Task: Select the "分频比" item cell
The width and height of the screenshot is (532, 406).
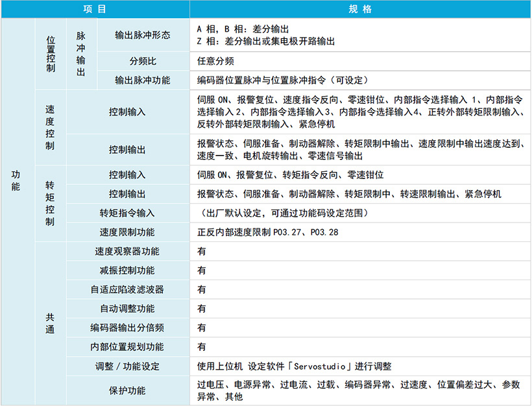Action: 143,61
